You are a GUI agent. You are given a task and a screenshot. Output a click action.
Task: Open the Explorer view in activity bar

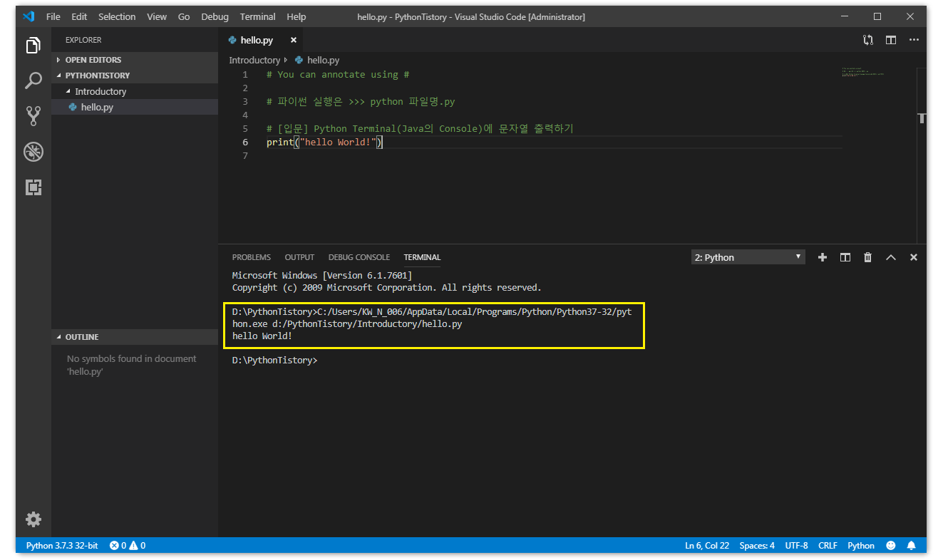[x=34, y=46]
